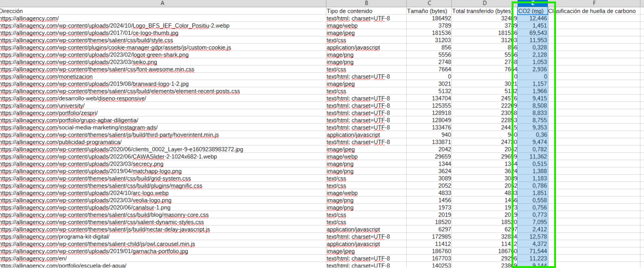The image size is (644, 268).
Task: Select column A header
Action: 163,3
